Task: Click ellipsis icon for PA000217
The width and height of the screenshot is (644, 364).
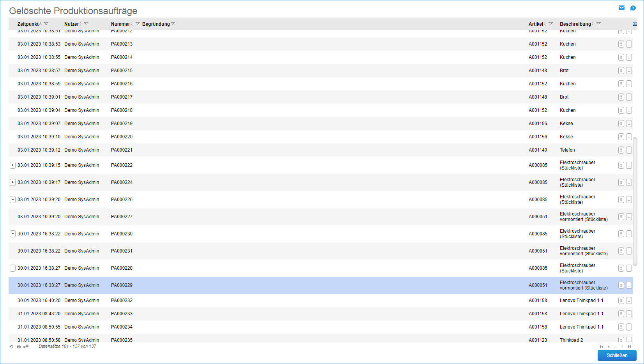Action: pos(629,97)
